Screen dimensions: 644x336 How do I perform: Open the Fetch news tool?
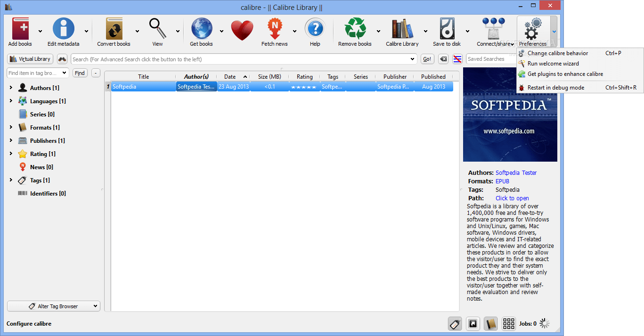274,28
